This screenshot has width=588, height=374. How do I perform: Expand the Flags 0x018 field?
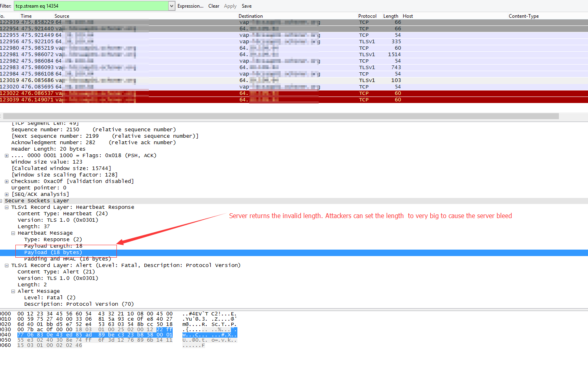click(6, 155)
